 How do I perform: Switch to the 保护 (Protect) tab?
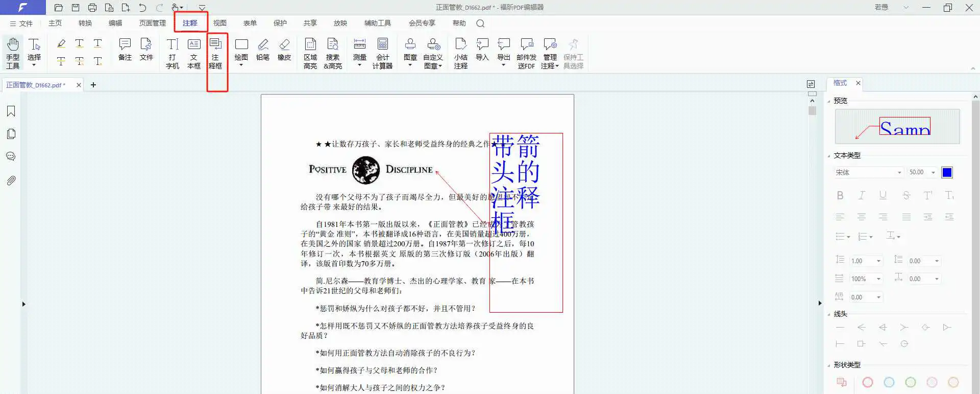[x=280, y=24]
